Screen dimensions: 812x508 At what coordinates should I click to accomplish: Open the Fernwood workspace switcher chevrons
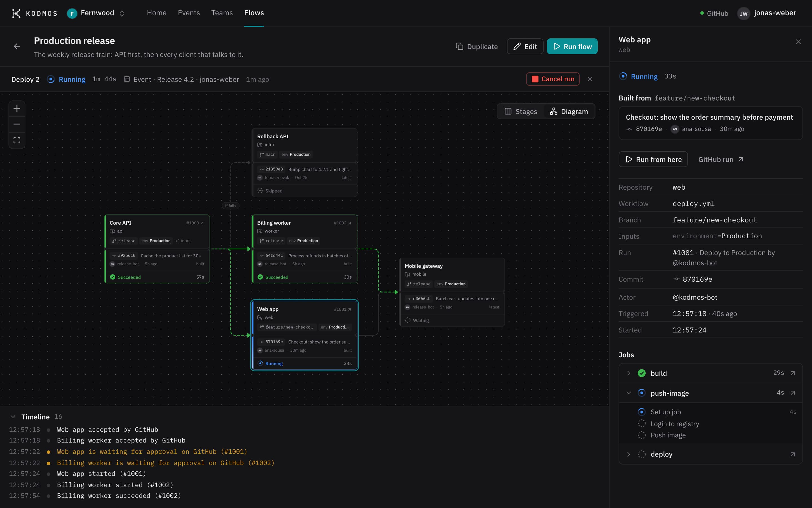(x=122, y=14)
